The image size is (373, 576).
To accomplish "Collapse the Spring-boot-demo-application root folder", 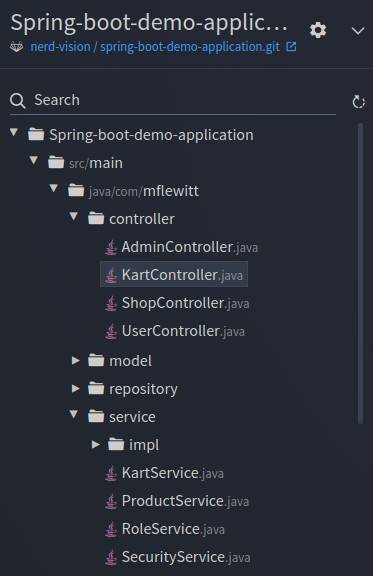I will click(14, 132).
